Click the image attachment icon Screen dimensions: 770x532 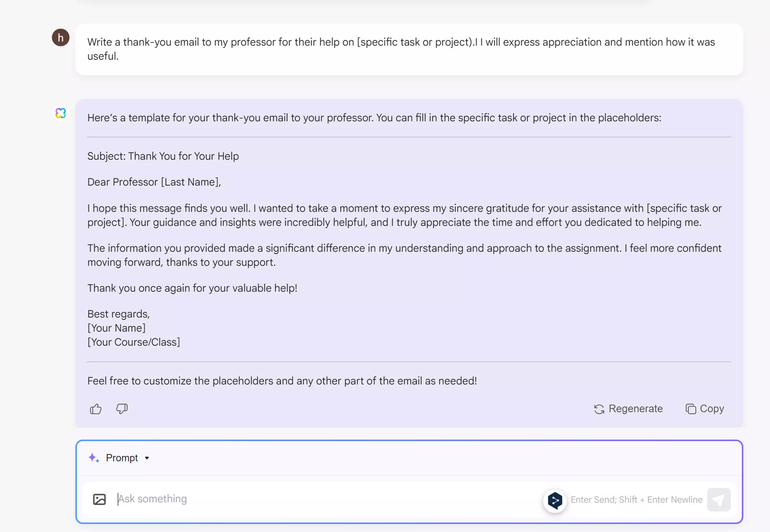coord(99,499)
